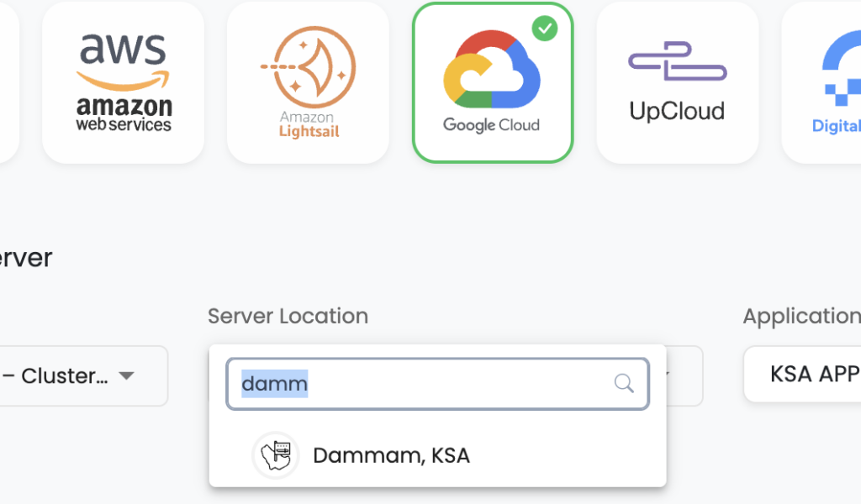Image resolution: width=861 pixels, height=504 pixels.
Task: Choose the Amazon Lightsail provider card
Action: tap(308, 82)
